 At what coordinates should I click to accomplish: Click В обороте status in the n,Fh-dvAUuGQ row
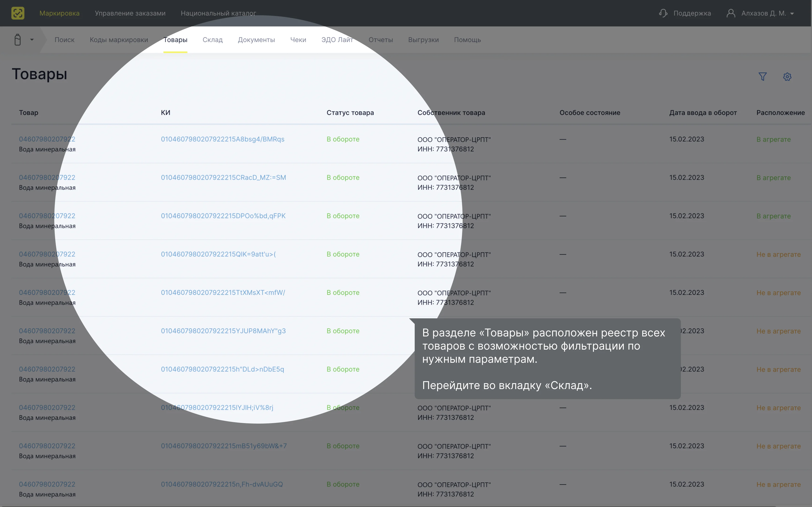coord(343,484)
